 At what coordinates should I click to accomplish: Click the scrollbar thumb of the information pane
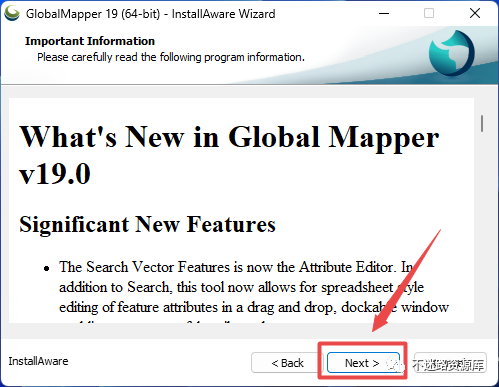[x=482, y=123]
